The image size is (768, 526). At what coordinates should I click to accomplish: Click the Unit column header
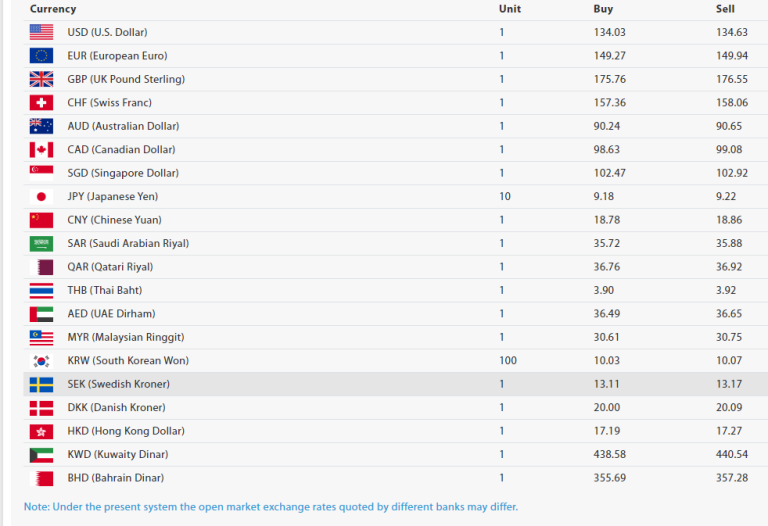509,9
